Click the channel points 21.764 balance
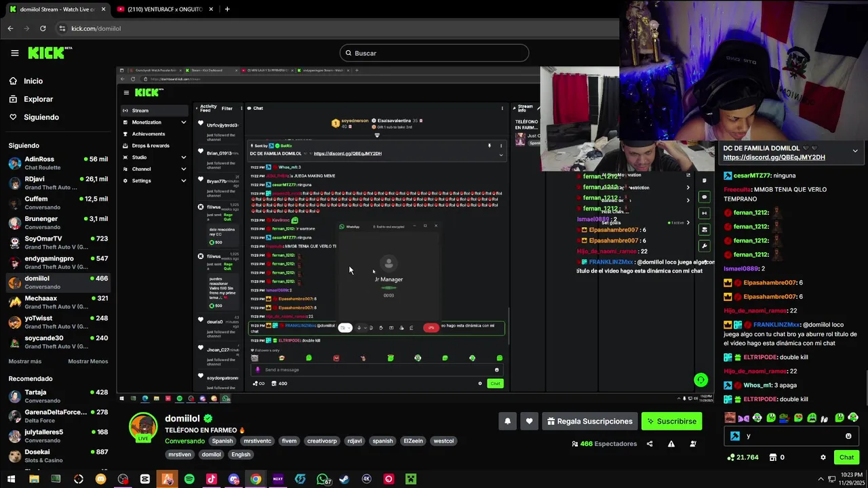The image size is (868, 488). tap(743, 457)
